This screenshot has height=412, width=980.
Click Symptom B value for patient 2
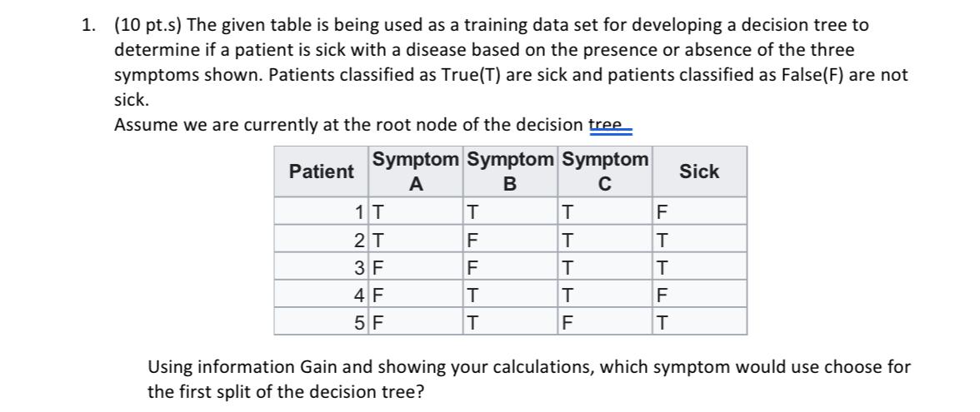tap(510, 239)
